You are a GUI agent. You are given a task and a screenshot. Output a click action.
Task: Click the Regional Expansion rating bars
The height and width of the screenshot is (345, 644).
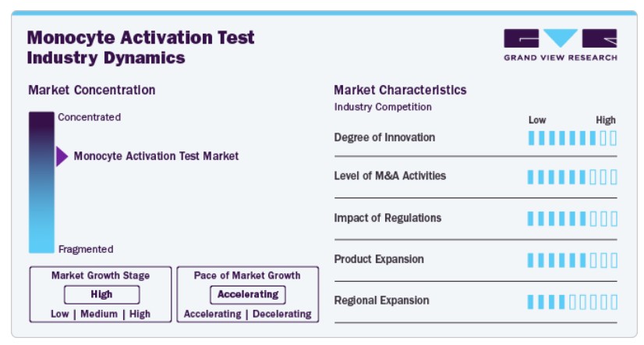point(572,302)
